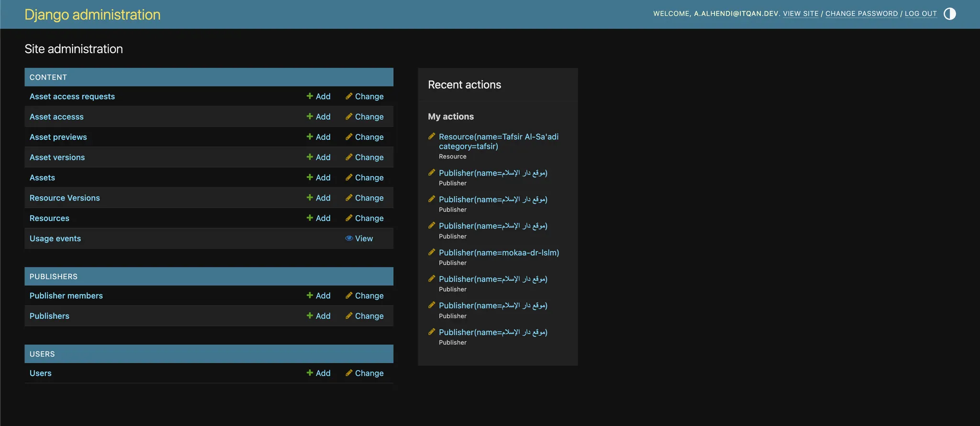The height and width of the screenshot is (426, 980).
Task: Click Add for Asset access requests
Action: (x=319, y=96)
